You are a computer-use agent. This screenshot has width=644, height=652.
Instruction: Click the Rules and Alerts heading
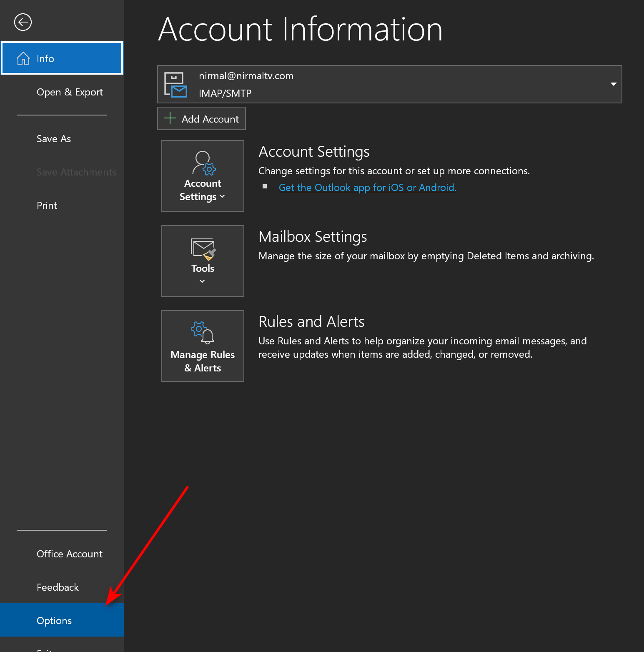pyautogui.click(x=311, y=322)
